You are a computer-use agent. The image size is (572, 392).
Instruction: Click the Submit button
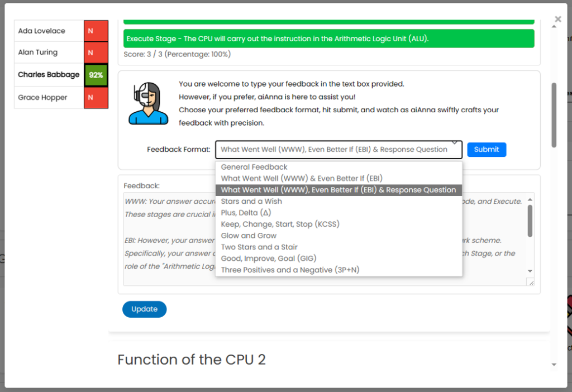(486, 149)
